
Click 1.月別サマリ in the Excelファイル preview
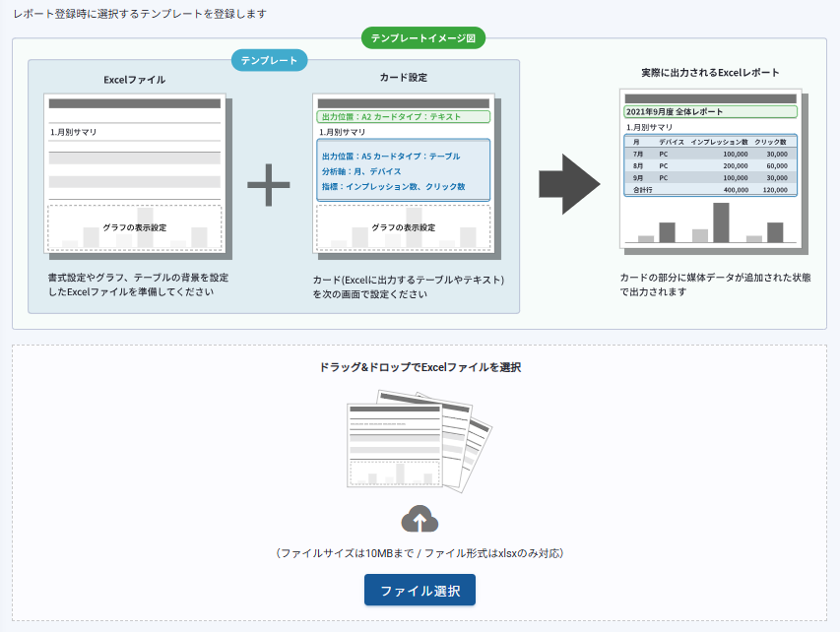point(74,131)
